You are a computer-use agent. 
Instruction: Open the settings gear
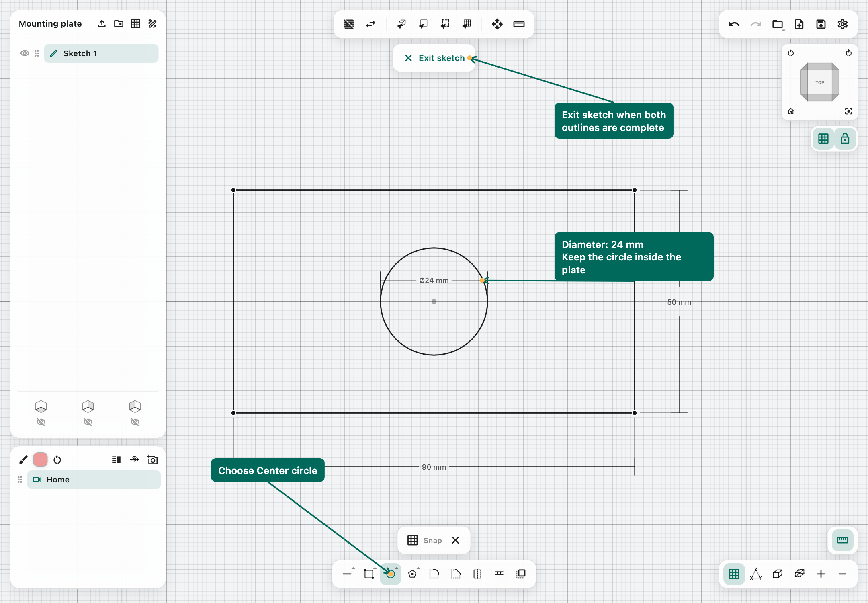click(843, 24)
